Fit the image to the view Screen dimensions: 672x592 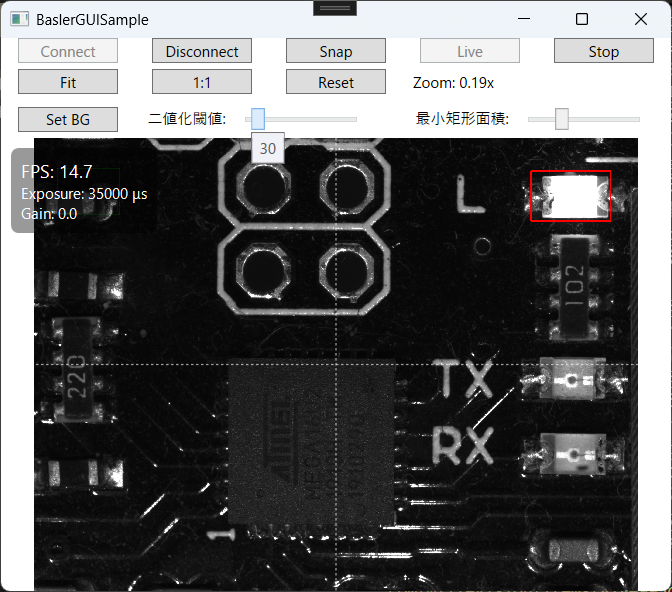(x=68, y=82)
